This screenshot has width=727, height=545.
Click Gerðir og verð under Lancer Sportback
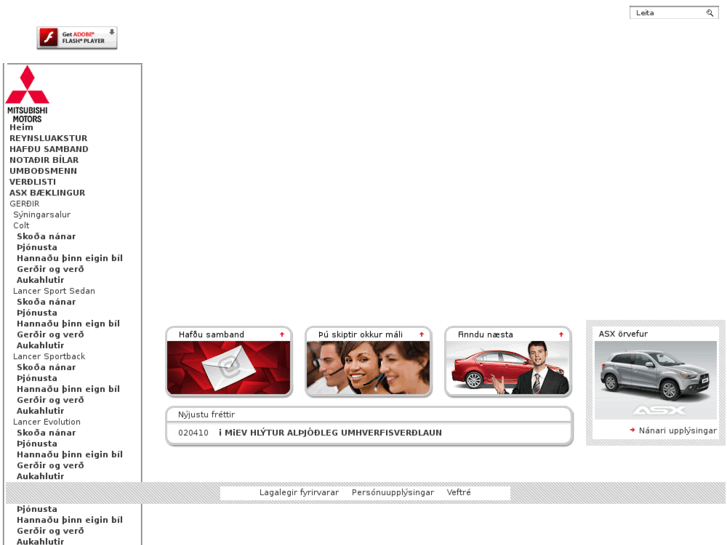(x=51, y=400)
